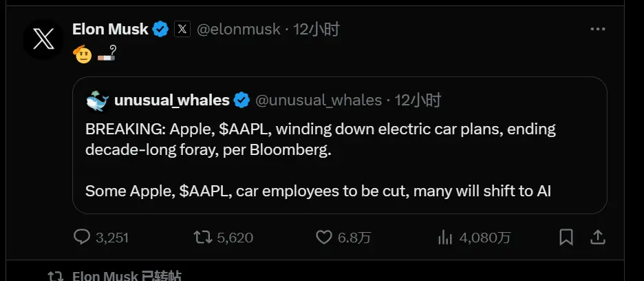Click the blue verified badge next to Elon Musk
644x281 pixels.
(x=160, y=30)
